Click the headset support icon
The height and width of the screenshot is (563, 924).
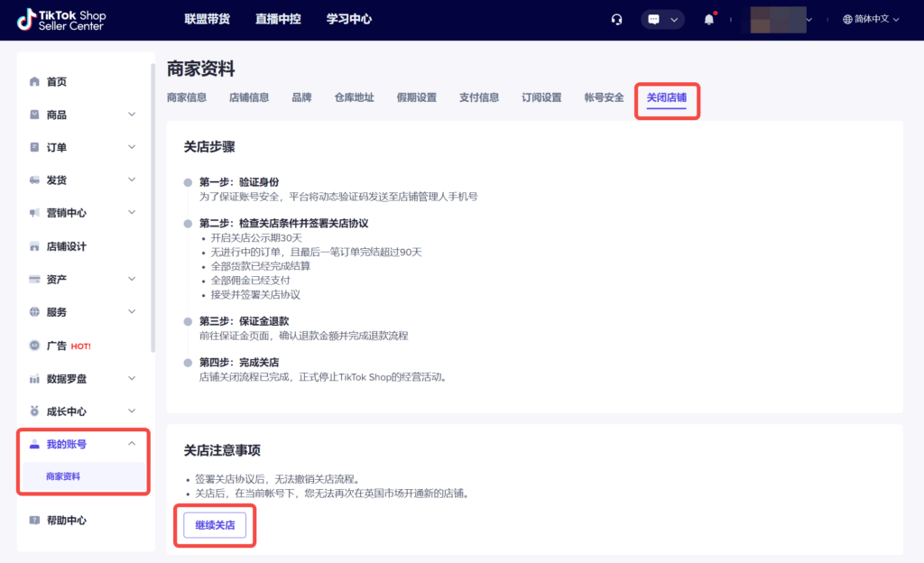616,18
